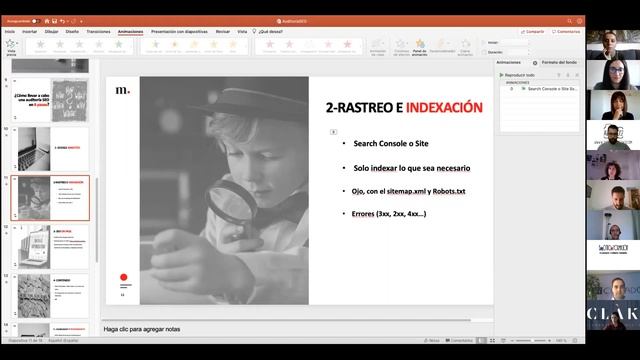Click the zoom in plus button
Screen dimensions: 640x360
point(549,340)
